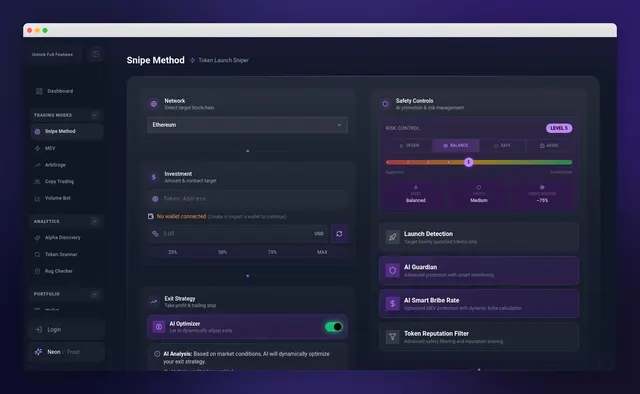Click the info icon beside AI Analysis

pyautogui.click(x=157, y=354)
